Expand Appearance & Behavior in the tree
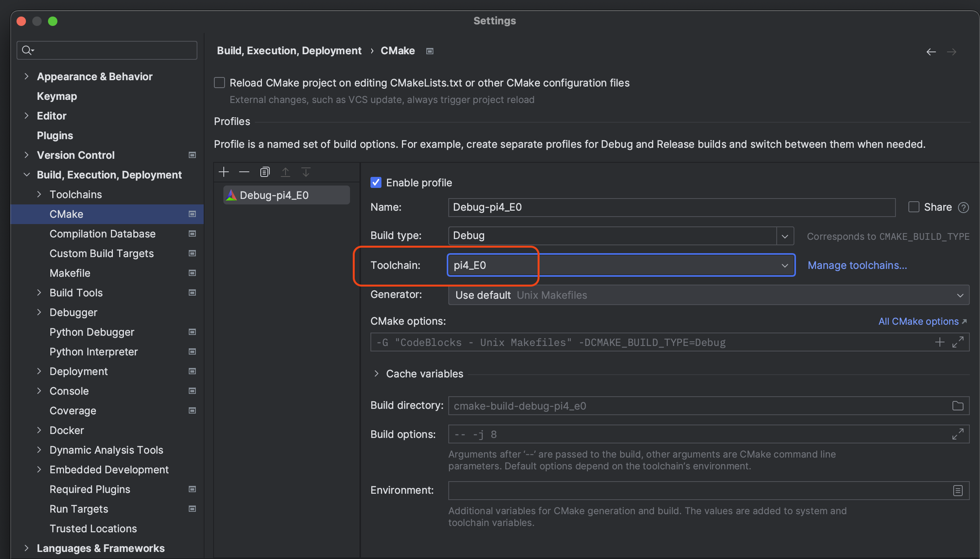Image resolution: width=980 pixels, height=559 pixels. [26, 76]
